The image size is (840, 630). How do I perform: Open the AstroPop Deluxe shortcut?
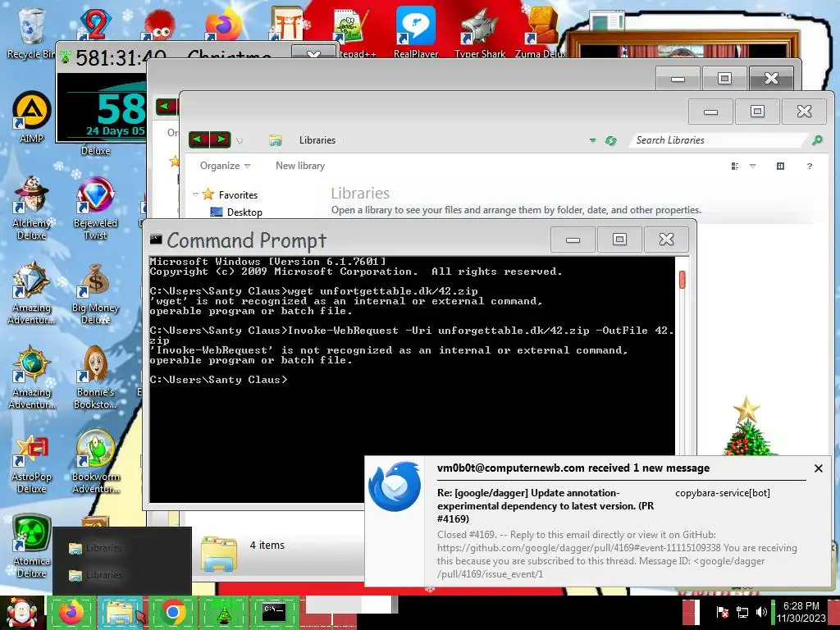[31, 463]
